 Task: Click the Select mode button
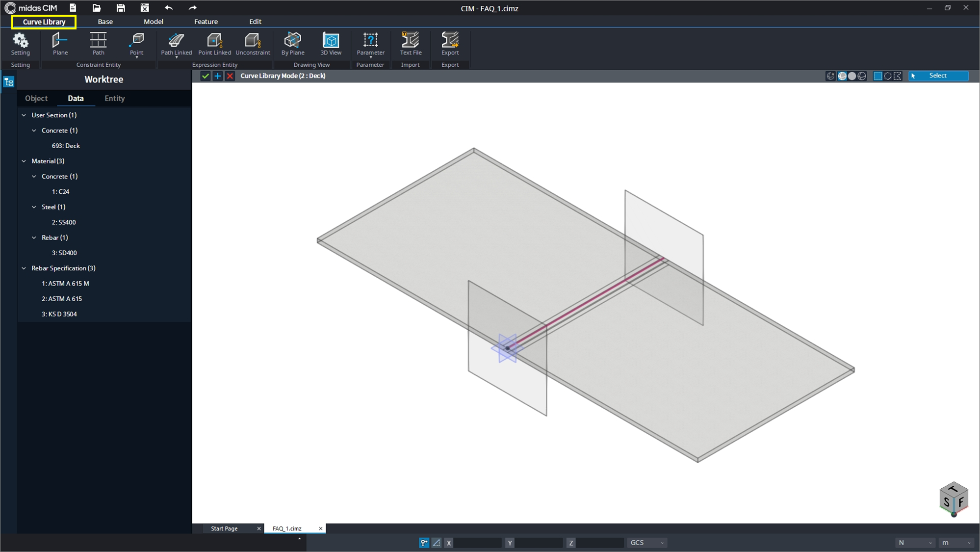click(x=938, y=76)
